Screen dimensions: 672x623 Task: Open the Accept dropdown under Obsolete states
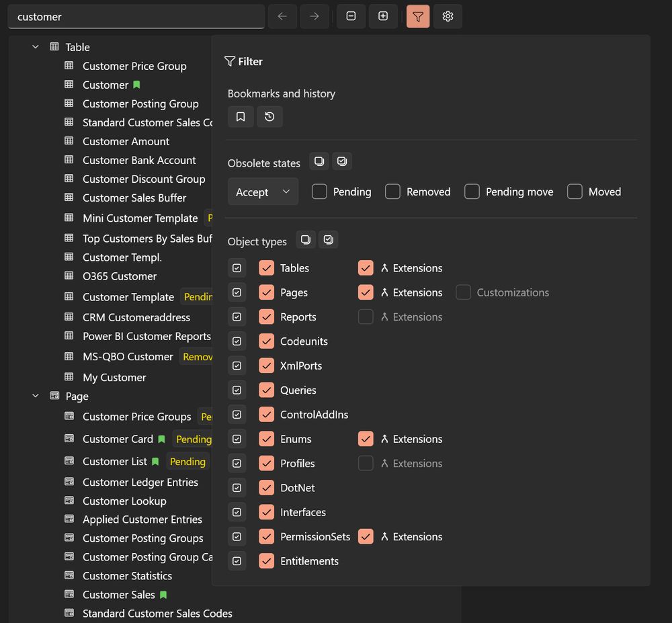tap(263, 192)
